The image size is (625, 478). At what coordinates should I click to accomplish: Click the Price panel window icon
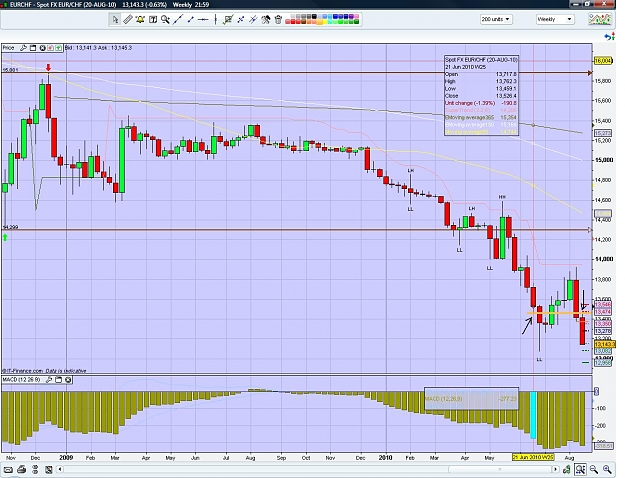(x=33, y=48)
